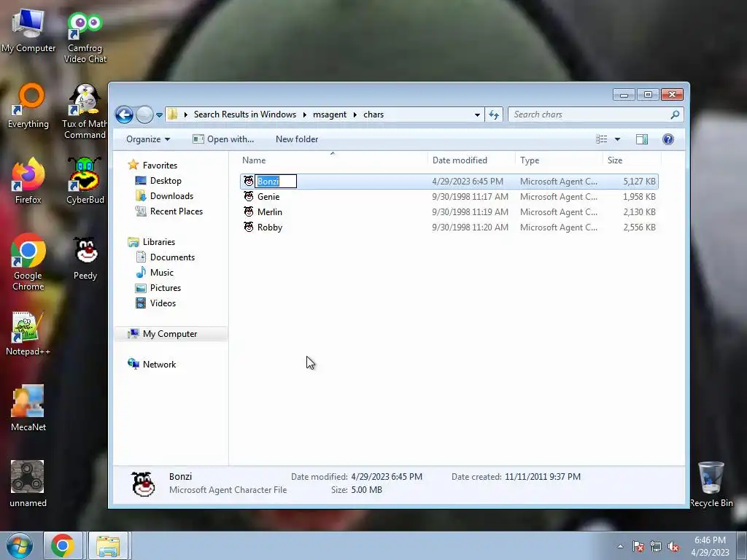Viewport: 747px width, 560px height.
Task: Open the unnamed fidget spinner icon
Action: click(x=28, y=483)
